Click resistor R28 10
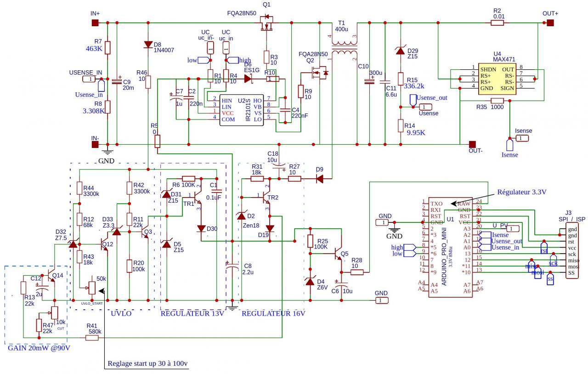Image resolution: width=588 pixels, height=374 pixels. point(356,272)
